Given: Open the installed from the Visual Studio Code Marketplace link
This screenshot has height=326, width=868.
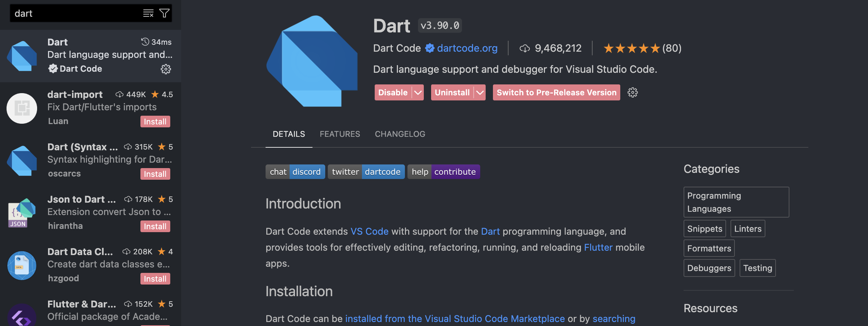Looking at the screenshot, I should tap(455, 319).
